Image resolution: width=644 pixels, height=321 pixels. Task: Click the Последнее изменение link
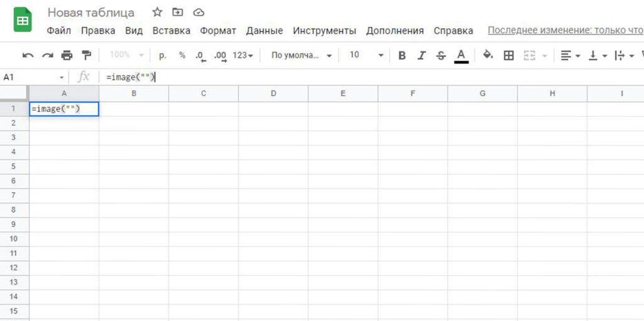tap(565, 31)
